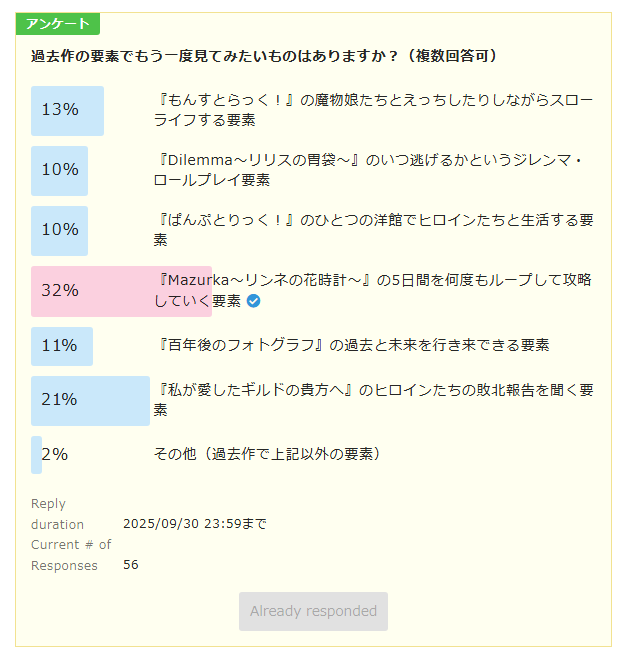Click the blue checkmark beside the Mazurka option
Viewport: 624px width, 658px height.
(x=254, y=301)
